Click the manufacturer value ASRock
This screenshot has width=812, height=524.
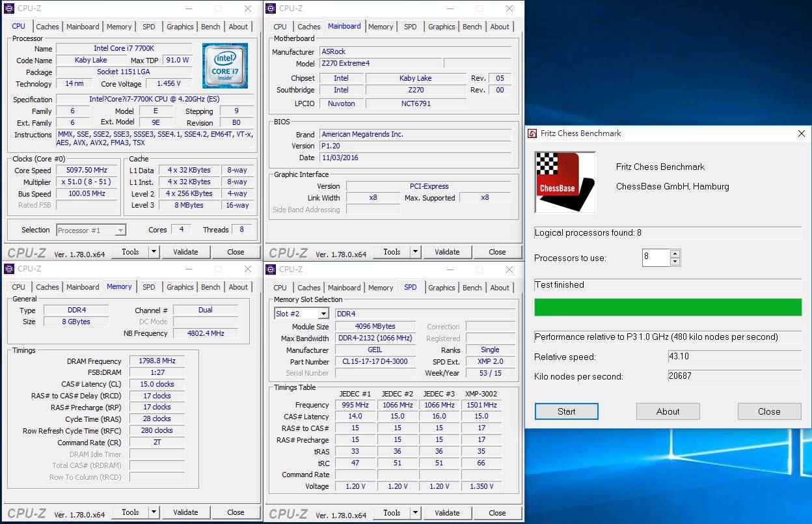coord(415,51)
